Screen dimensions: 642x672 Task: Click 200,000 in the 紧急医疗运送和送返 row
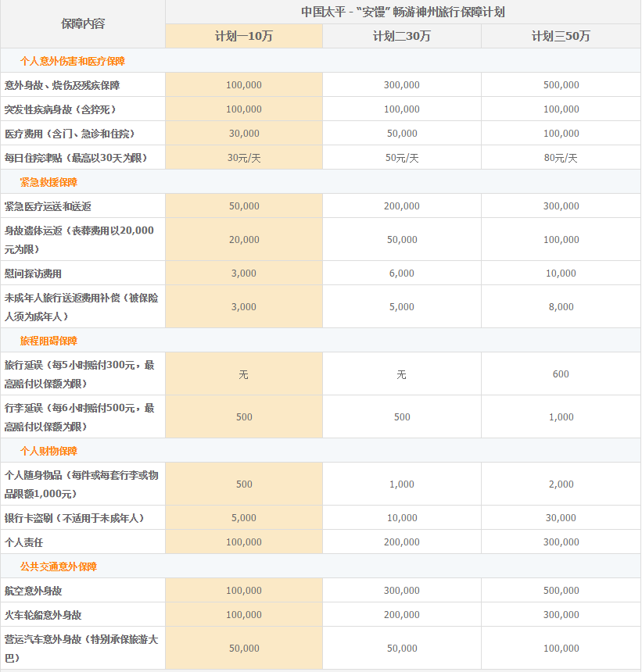[401, 206]
